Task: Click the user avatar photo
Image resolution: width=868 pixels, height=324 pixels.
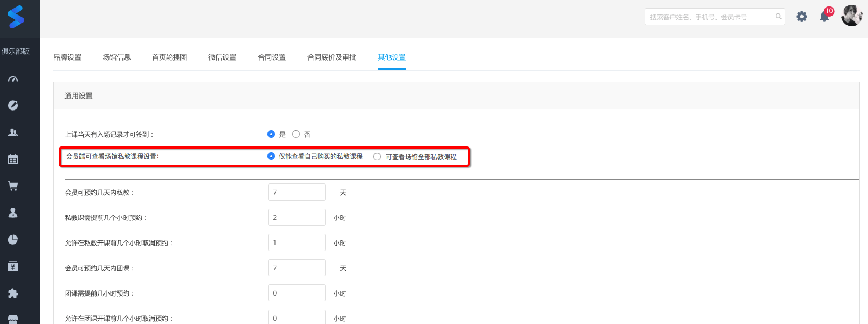Action: pos(851,16)
